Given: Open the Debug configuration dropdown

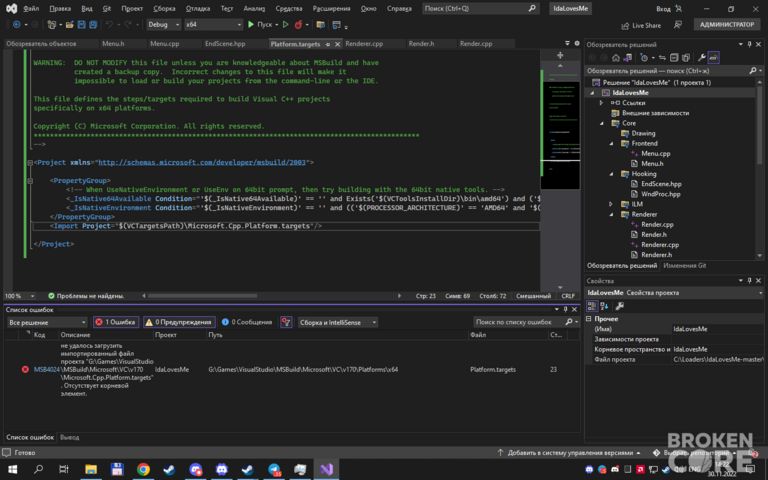Looking at the screenshot, I should pos(164,24).
